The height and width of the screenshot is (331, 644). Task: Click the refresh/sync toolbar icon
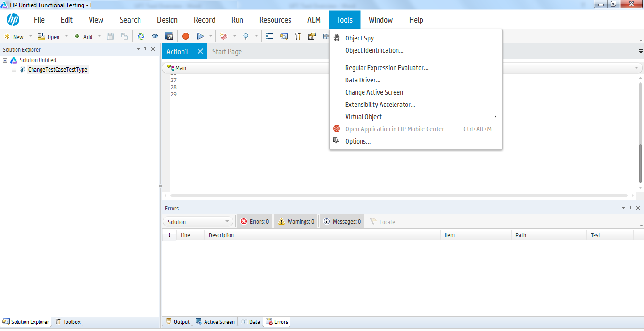tap(141, 36)
